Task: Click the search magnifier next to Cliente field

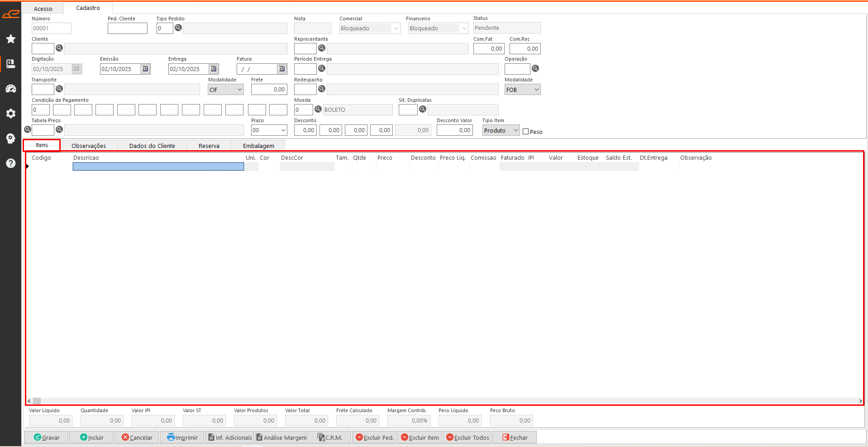Action: (x=59, y=48)
